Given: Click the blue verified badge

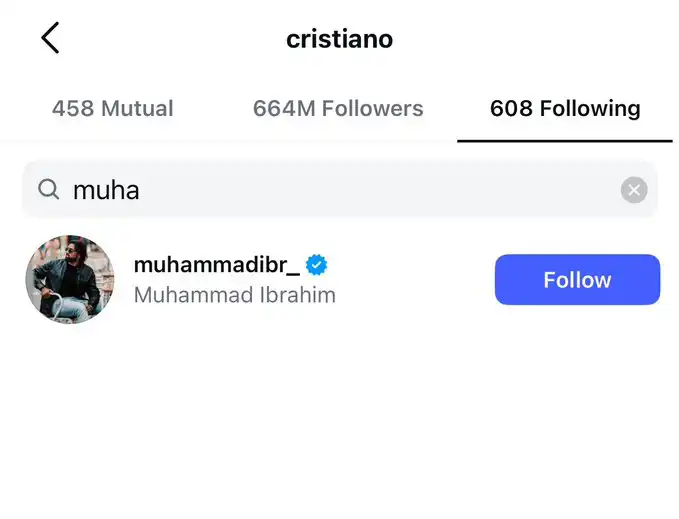Looking at the screenshot, I should coord(317,265).
